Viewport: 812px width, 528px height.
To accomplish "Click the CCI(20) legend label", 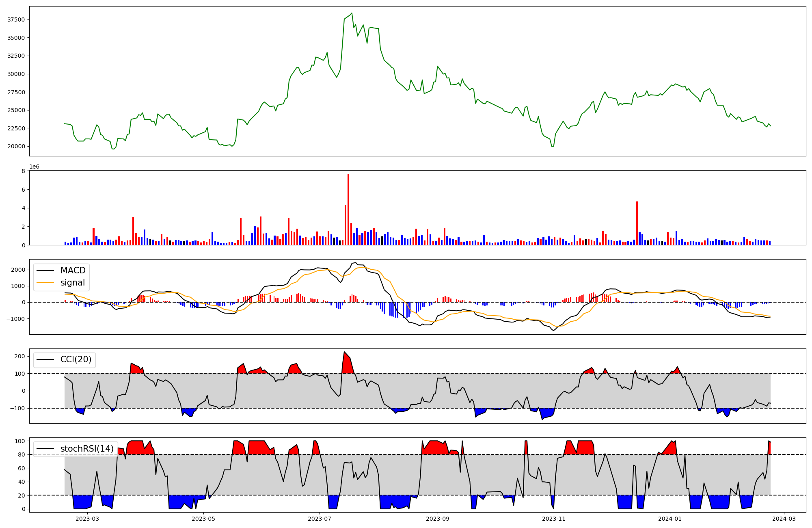I will coord(76,359).
